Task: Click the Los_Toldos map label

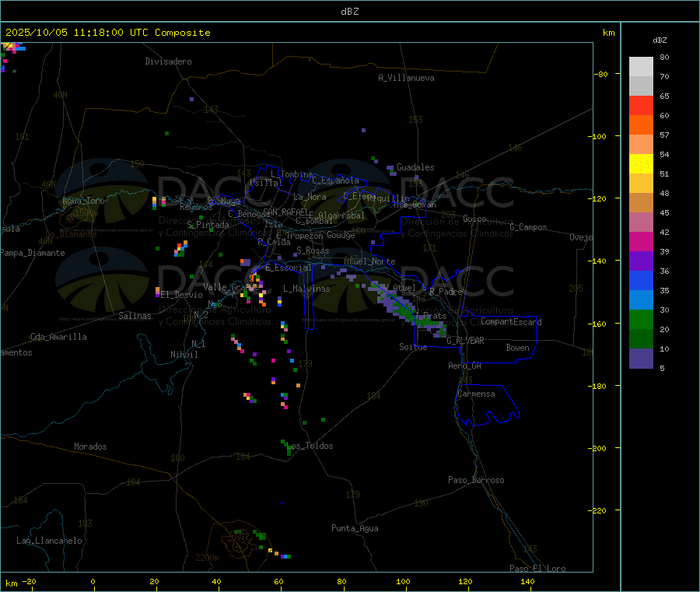Action: point(310,446)
